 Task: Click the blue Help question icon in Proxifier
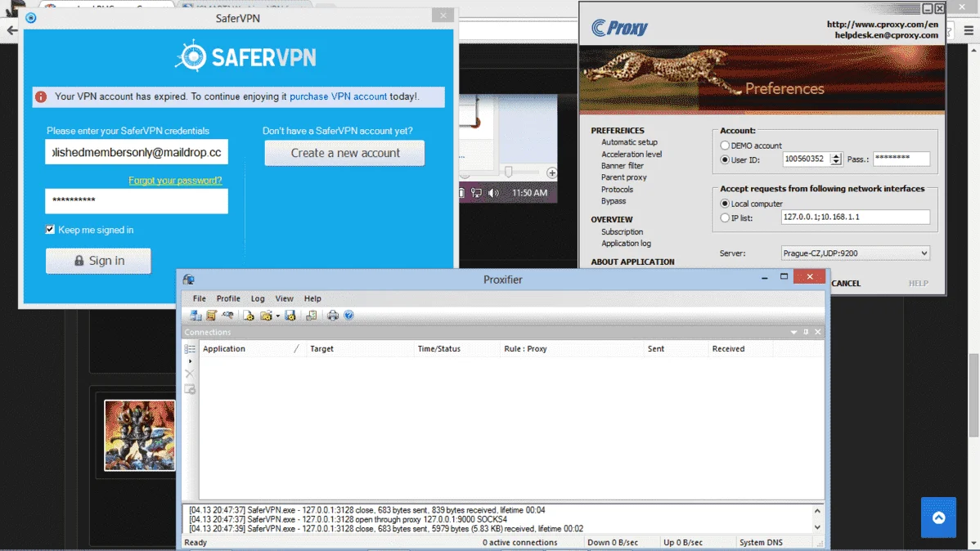click(348, 316)
